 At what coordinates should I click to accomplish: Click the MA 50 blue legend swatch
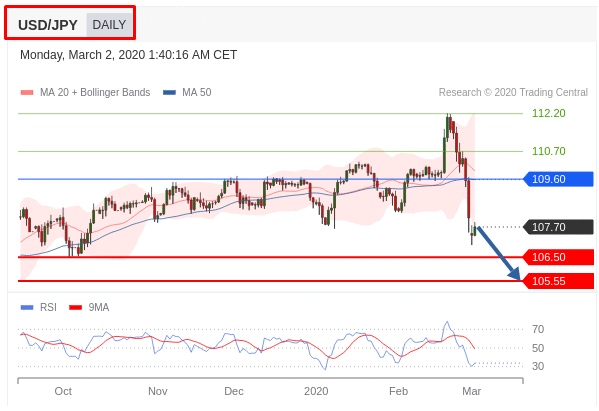point(169,92)
